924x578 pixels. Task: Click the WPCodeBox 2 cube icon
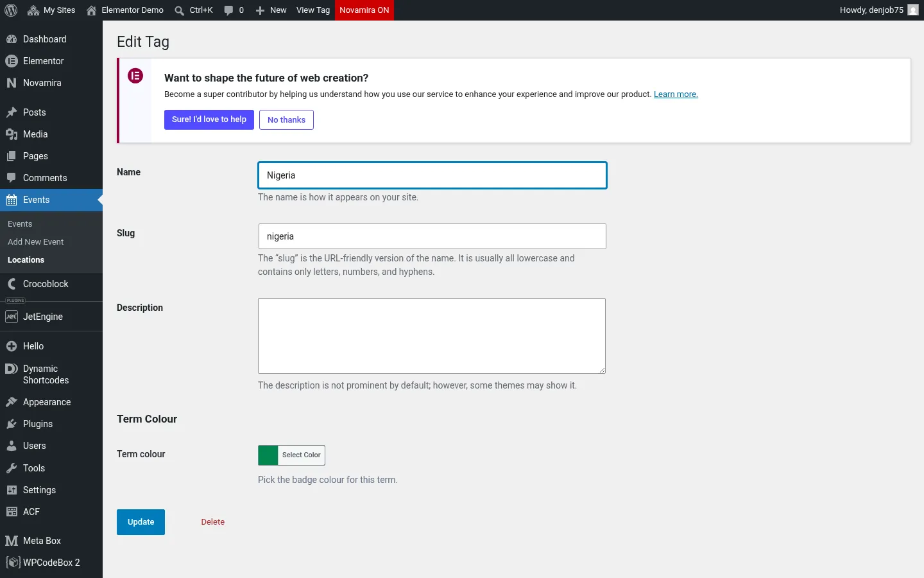point(13,563)
